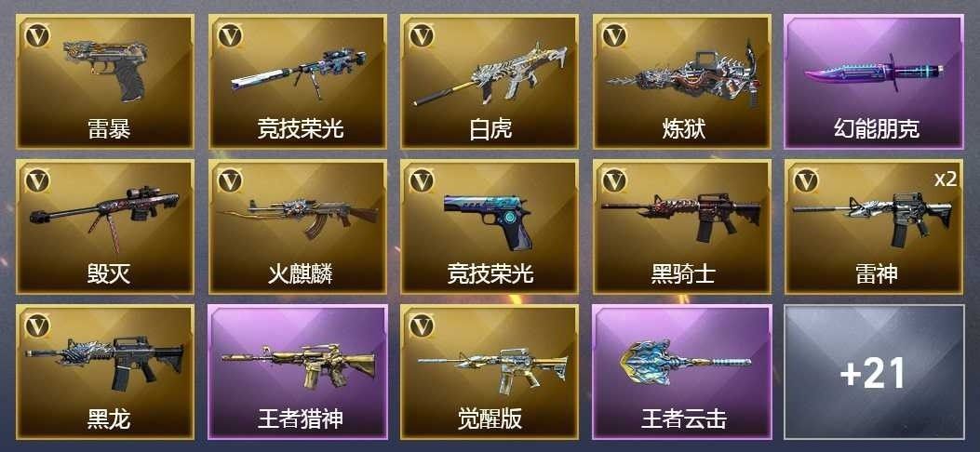The width and height of the screenshot is (980, 452).
Task: Select the 黑龙 M4A1 item
Action: click(105, 372)
